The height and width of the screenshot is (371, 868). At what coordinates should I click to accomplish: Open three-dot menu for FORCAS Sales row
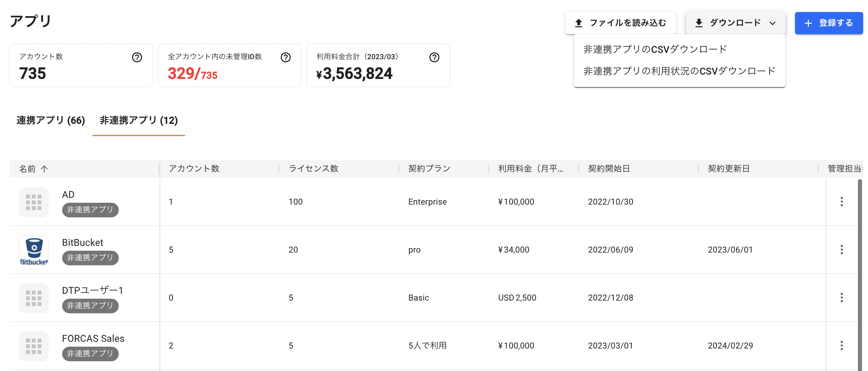[841, 346]
